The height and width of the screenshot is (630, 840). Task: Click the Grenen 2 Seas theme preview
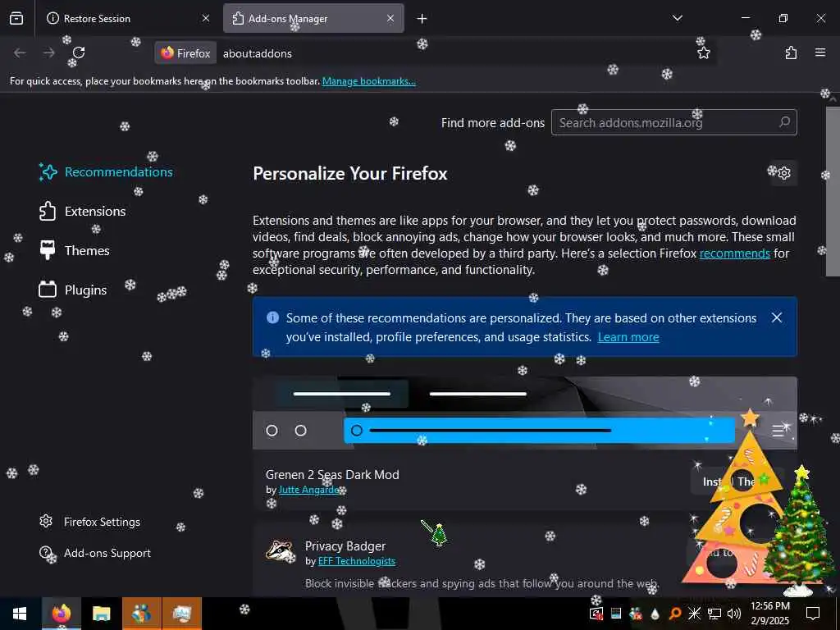point(524,413)
